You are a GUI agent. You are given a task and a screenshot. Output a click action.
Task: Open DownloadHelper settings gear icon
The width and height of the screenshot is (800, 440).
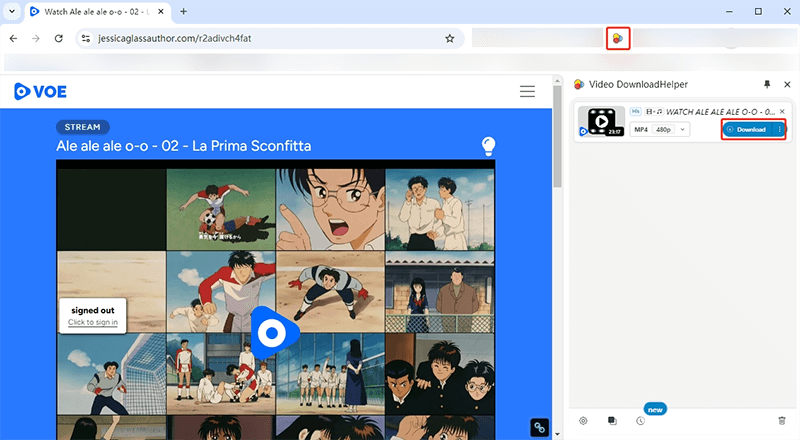click(x=583, y=421)
